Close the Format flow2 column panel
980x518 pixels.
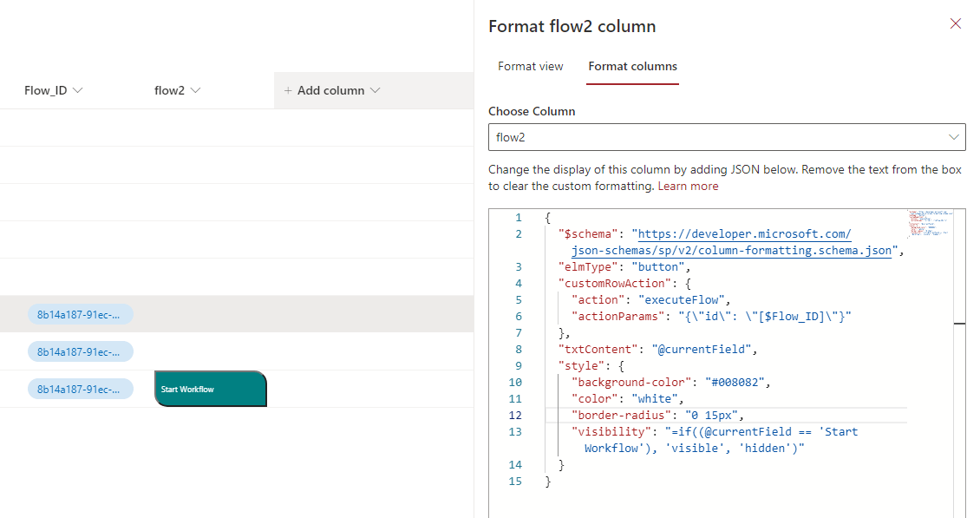[955, 23]
